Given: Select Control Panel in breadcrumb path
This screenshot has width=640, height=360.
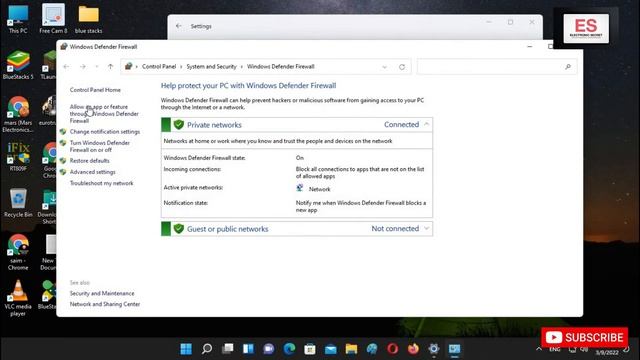Looking at the screenshot, I should pos(159,67).
